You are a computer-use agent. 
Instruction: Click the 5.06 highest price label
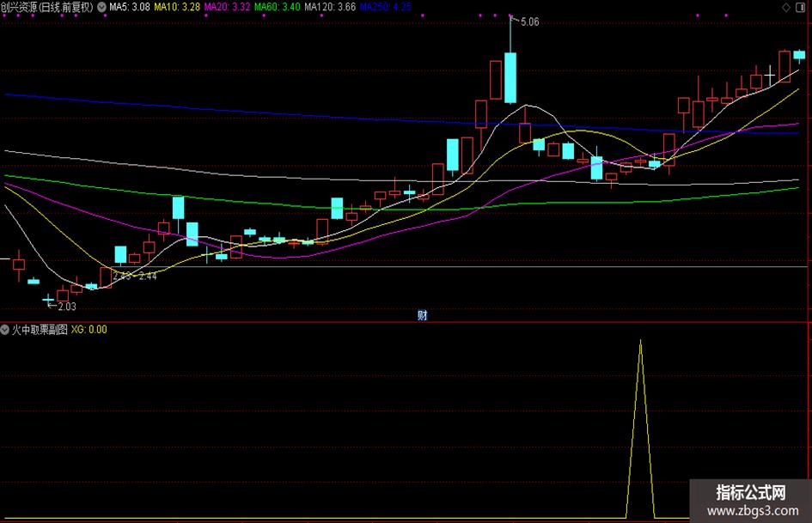tap(529, 21)
